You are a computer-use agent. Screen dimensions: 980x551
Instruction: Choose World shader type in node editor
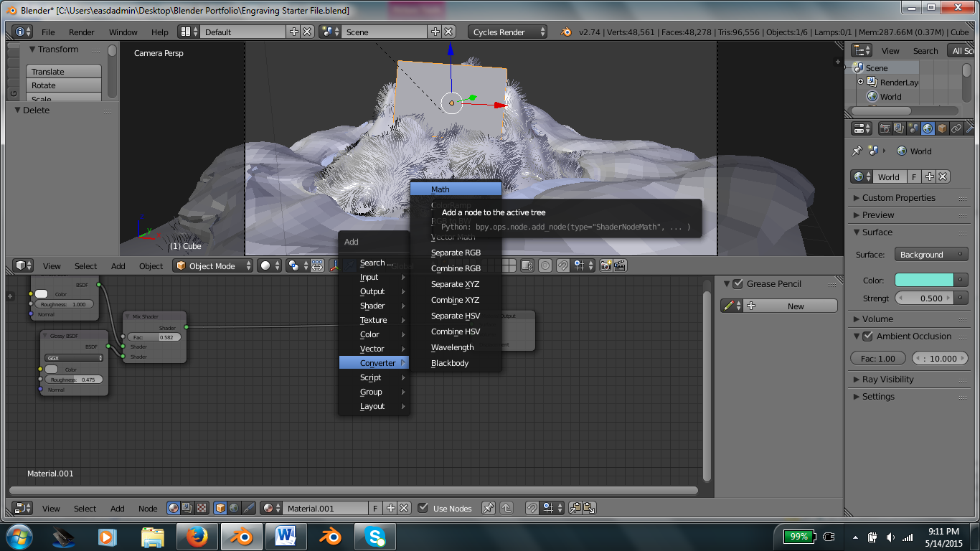(234, 508)
